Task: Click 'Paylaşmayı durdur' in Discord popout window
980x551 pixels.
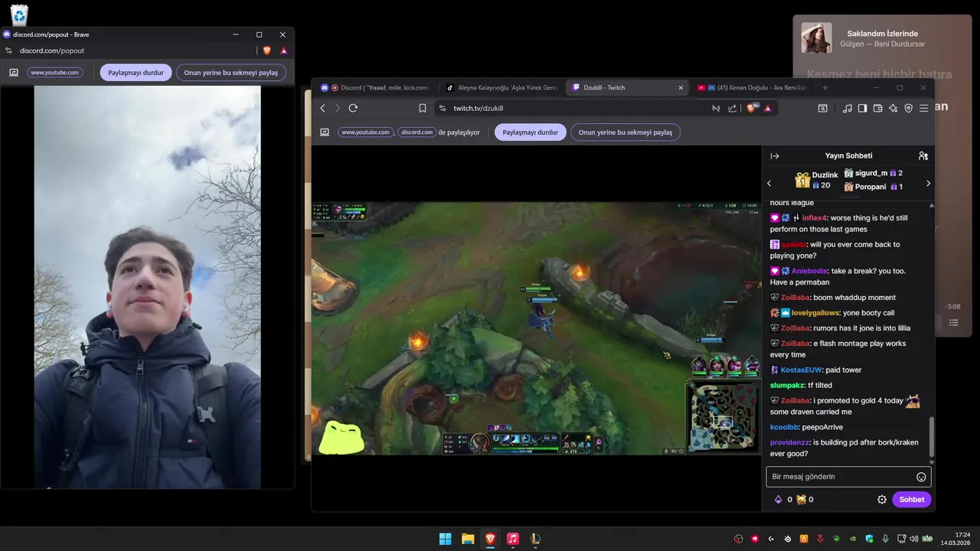Action: tap(136, 73)
